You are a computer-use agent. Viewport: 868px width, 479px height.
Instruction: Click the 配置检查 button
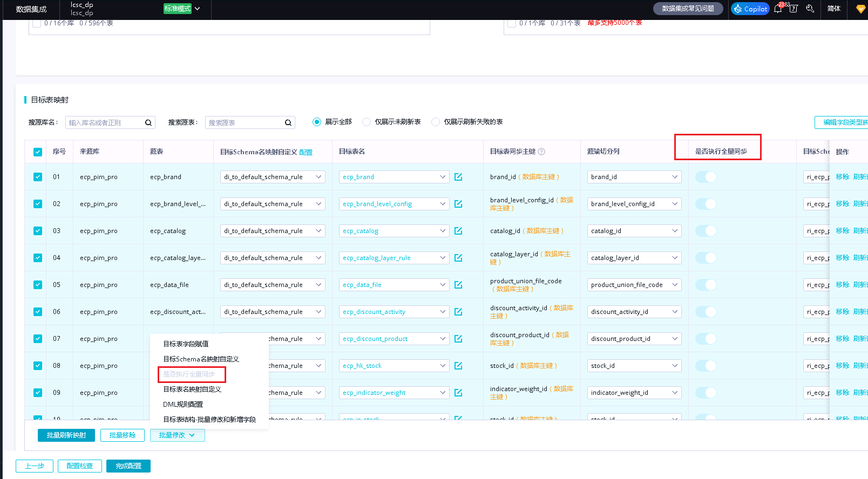80,466
